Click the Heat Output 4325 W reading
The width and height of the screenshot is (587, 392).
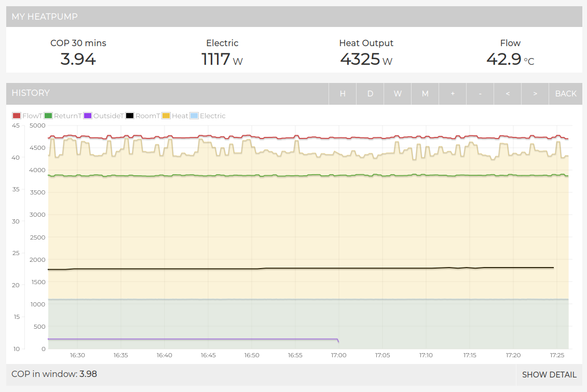click(366, 59)
